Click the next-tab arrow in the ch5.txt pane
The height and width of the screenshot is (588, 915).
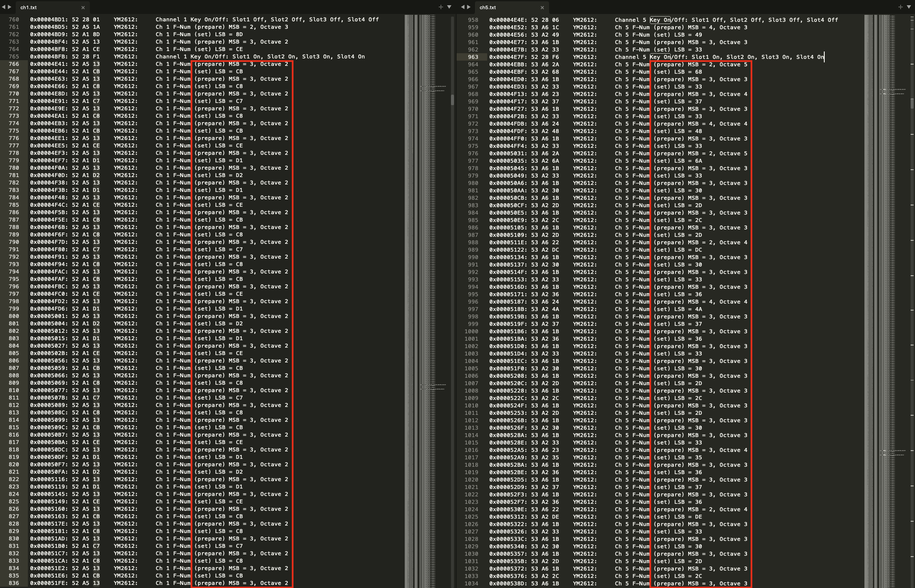click(469, 7)
